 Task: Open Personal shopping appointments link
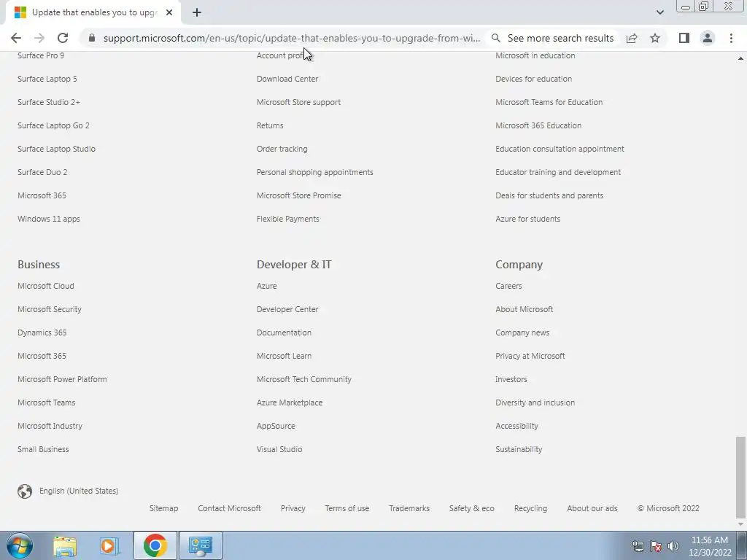315,172
